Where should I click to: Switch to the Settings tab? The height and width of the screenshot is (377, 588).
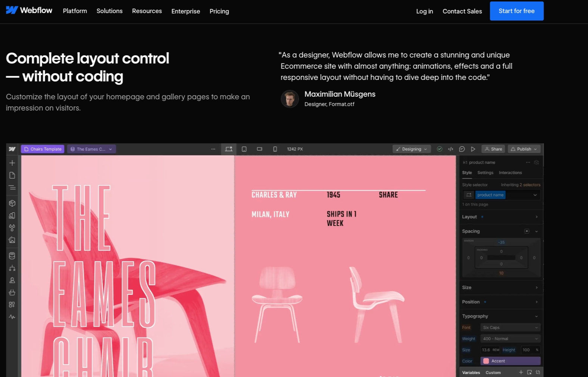click(x=485, y=173)
